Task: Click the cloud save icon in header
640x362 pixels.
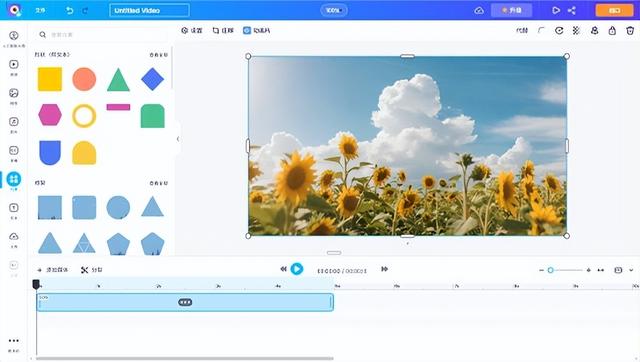Action: pyautogui.click(x=479, y=10)
